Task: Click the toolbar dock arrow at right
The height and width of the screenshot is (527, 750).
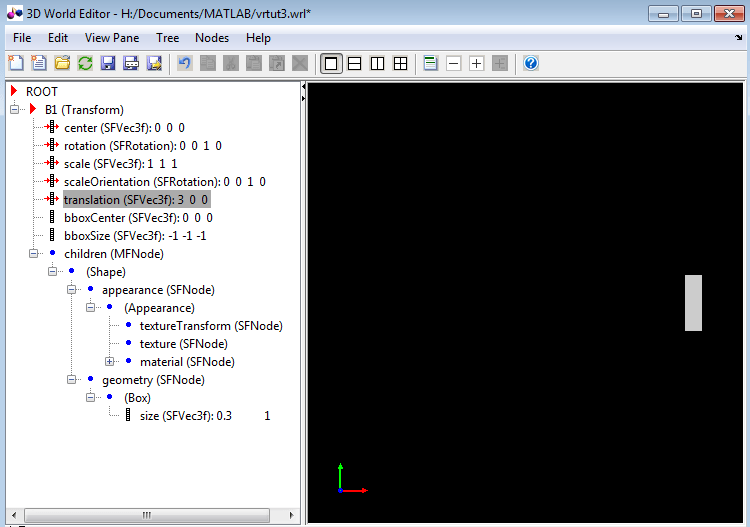Action: [739, 37]
